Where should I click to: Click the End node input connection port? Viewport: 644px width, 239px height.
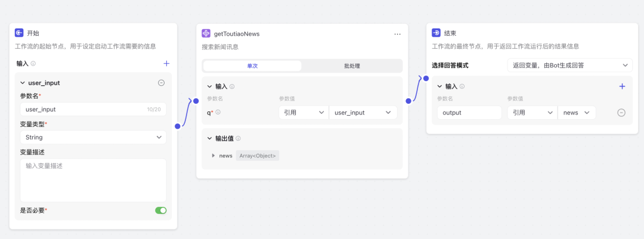(426, 79)
